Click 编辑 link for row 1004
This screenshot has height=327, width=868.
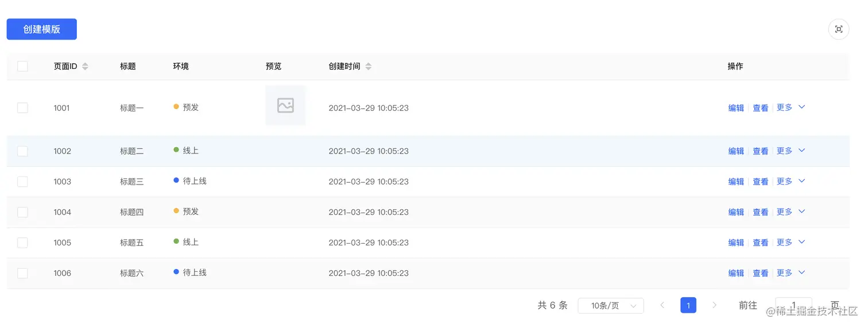pyautogui.click(x=736, y=212)
